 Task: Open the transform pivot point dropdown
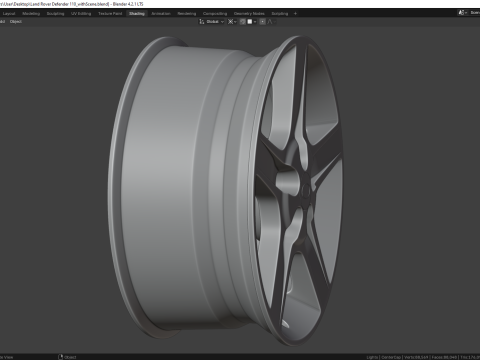232,22
